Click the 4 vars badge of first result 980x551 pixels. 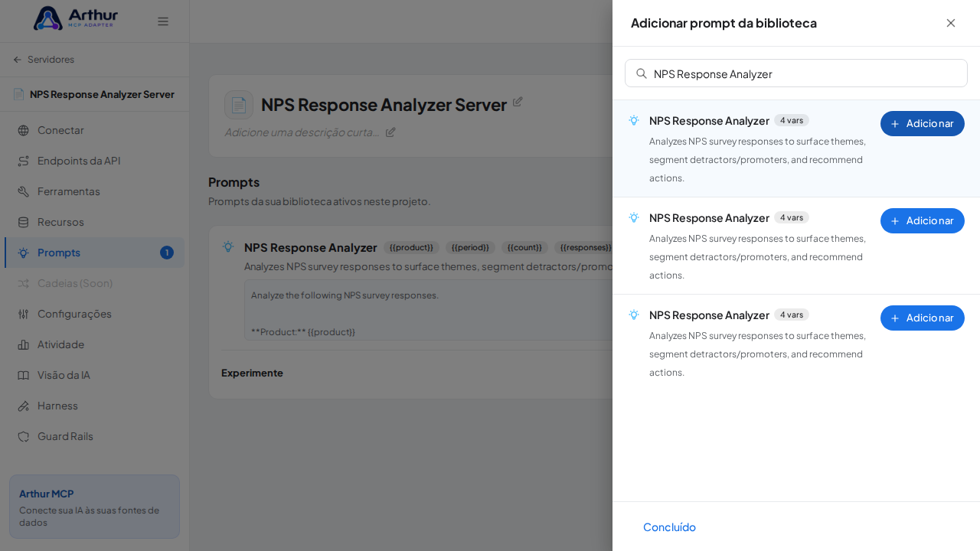(x=792, y=120)
